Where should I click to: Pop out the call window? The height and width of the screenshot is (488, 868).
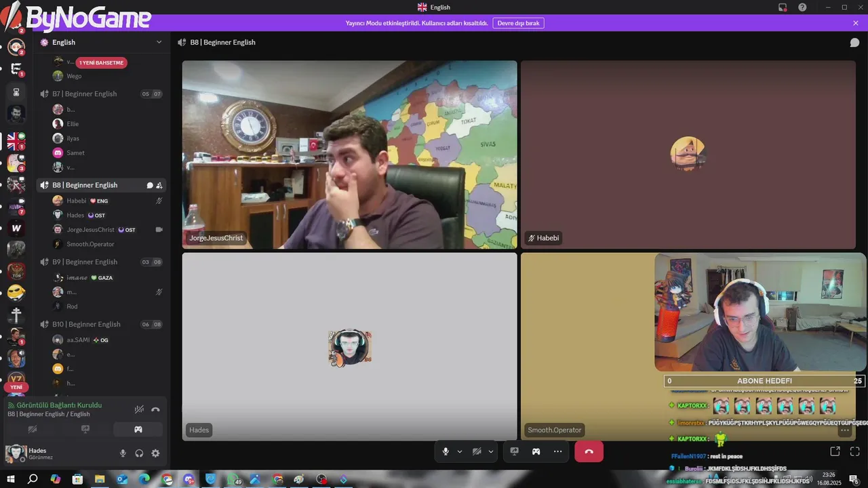tap(835, 451)
